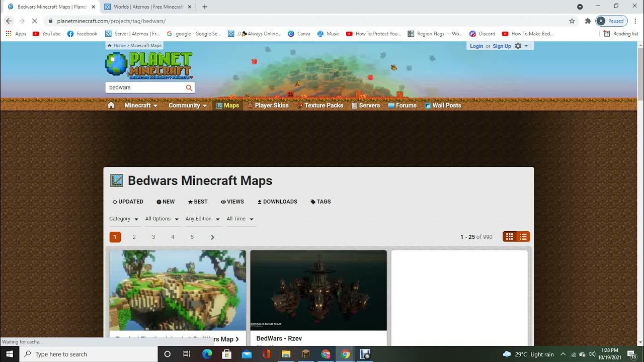Open floating island map thumbnail
Viewport: 644px width, 362px height.
178,291
